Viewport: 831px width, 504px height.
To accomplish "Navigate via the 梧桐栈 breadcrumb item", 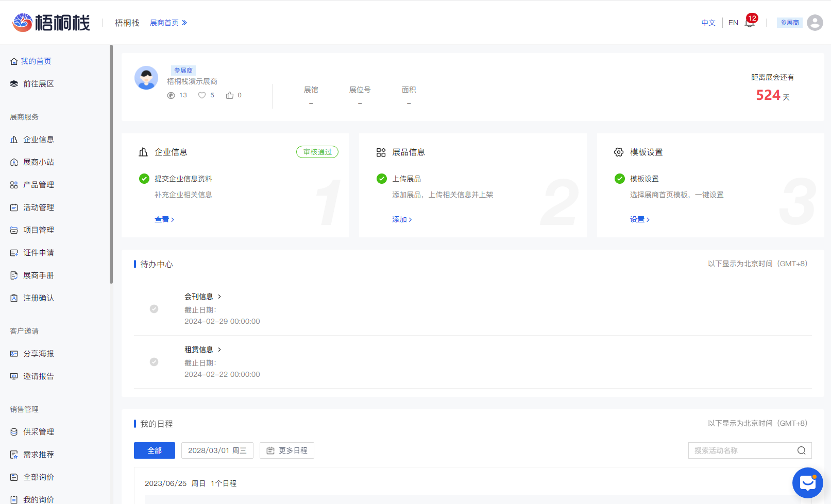I will coord(127,23).
